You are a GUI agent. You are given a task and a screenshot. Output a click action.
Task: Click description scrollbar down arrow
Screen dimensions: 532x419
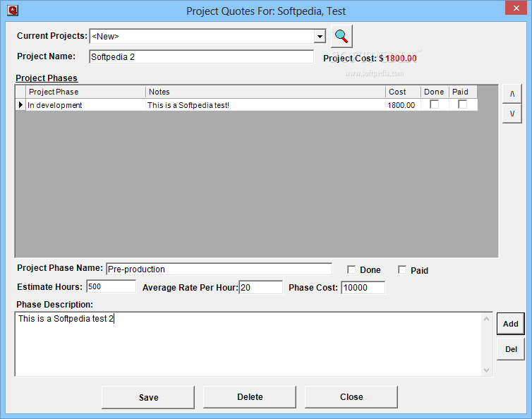pyautogui.click(x=487, y=370)
